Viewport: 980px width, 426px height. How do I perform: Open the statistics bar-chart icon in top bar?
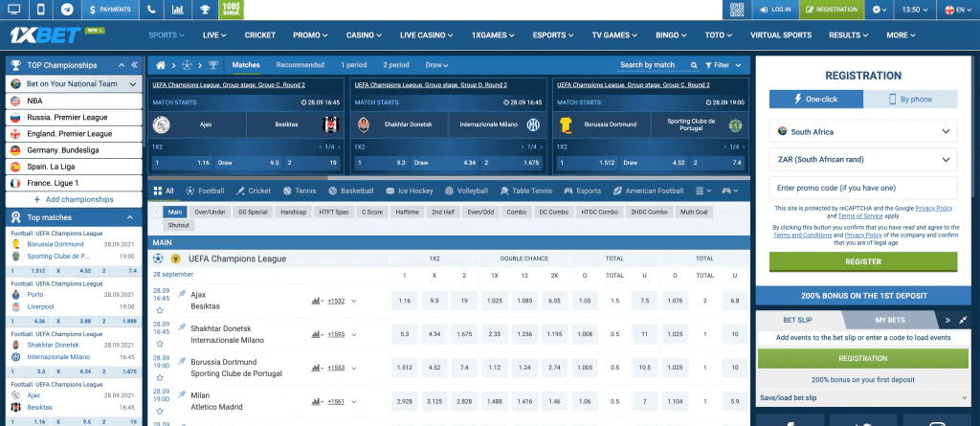178,10
